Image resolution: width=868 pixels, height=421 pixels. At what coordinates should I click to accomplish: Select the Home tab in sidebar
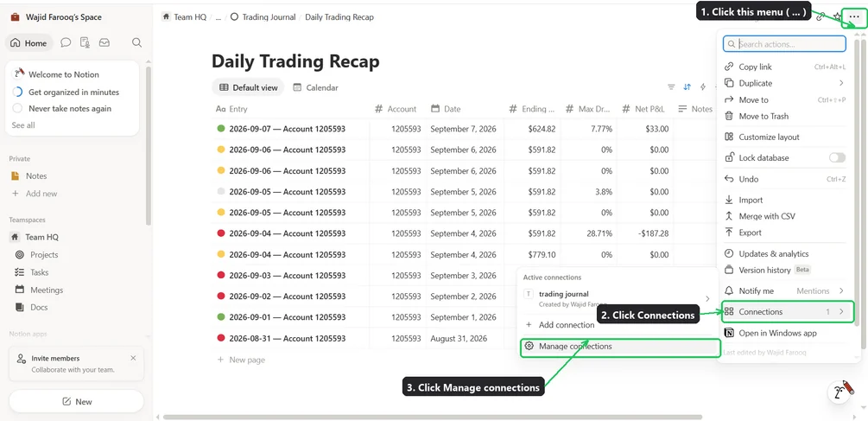tap(29, 42)
